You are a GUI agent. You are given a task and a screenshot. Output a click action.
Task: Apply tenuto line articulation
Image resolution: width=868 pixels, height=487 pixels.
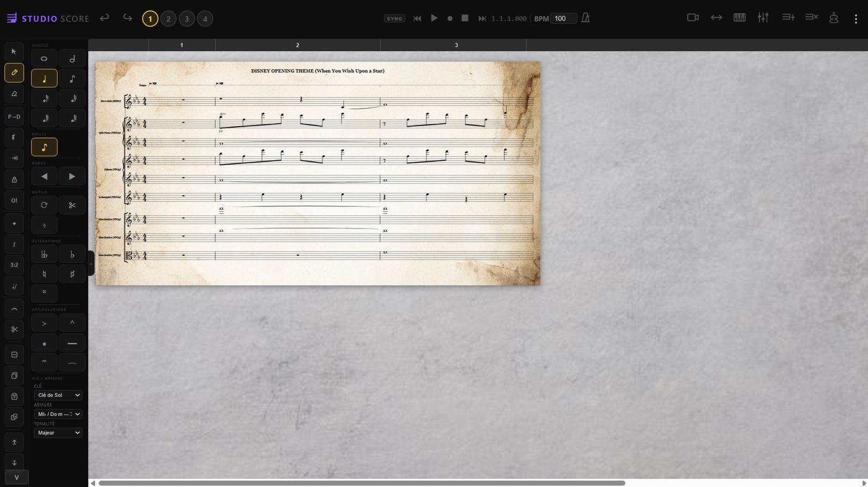[72, 344]
